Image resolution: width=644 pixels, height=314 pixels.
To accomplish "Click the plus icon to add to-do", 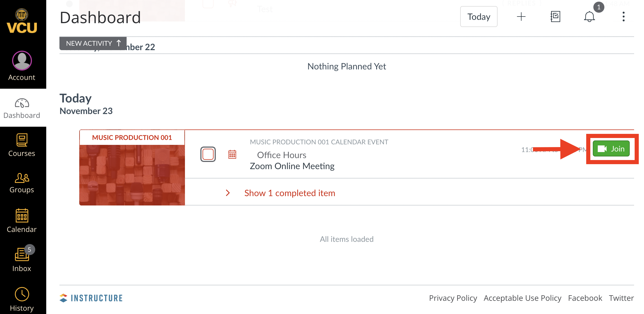I will (521, 17).
